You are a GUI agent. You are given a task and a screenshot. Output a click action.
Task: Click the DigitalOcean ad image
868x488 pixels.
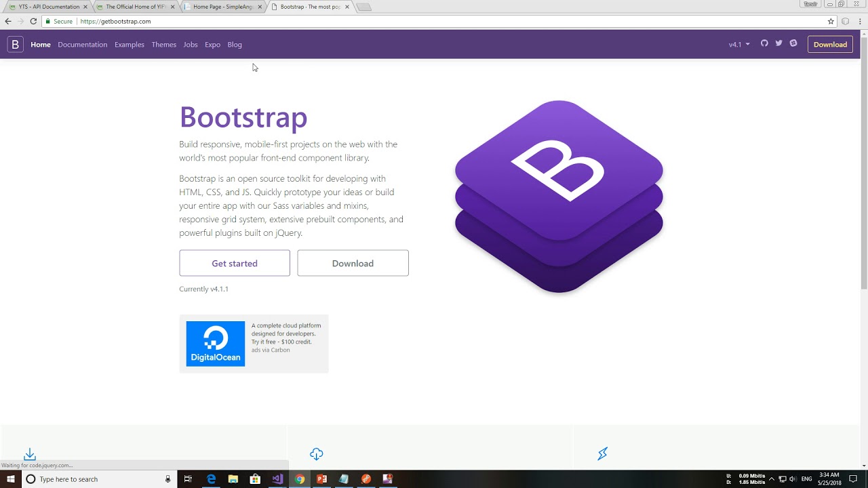pyautogui.click(x=216, y=344)
